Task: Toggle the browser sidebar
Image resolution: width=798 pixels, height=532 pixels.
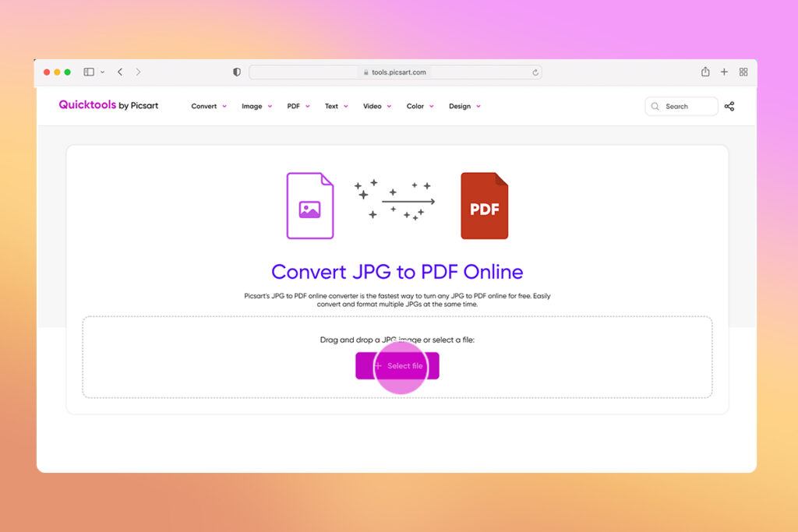Action: [x=88, y=71]
